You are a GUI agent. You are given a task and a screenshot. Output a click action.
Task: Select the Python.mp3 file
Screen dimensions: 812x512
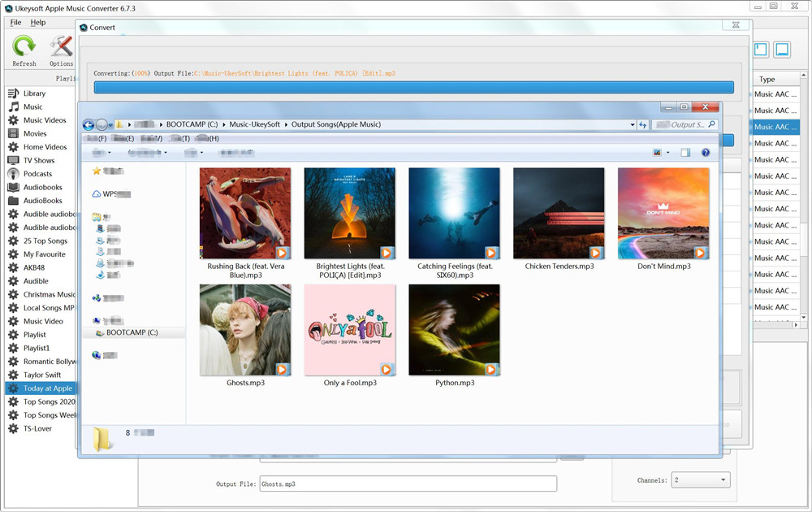[454, 336]
